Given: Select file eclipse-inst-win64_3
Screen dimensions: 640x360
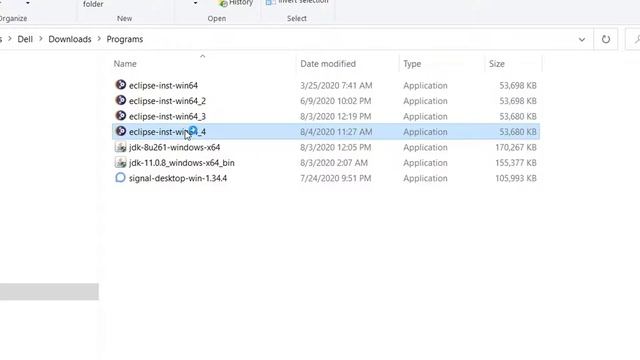Looking at the screenshot, I should tap(167, 116).
